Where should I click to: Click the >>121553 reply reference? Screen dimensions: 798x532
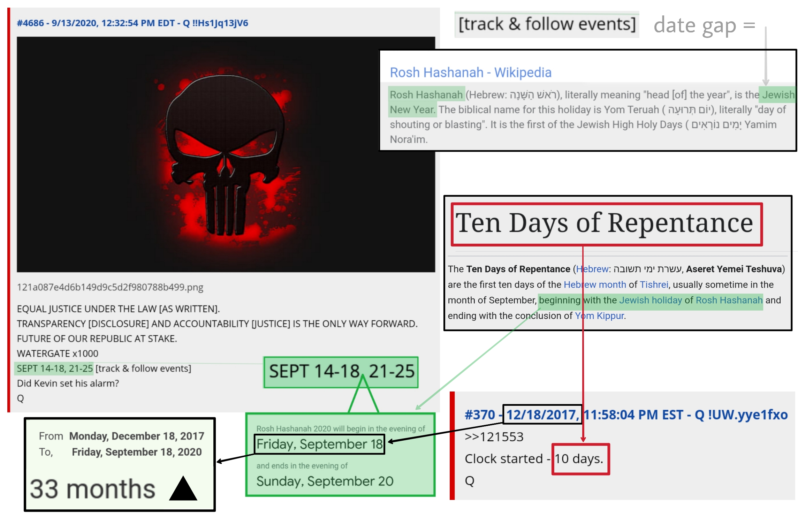(494, 437)
